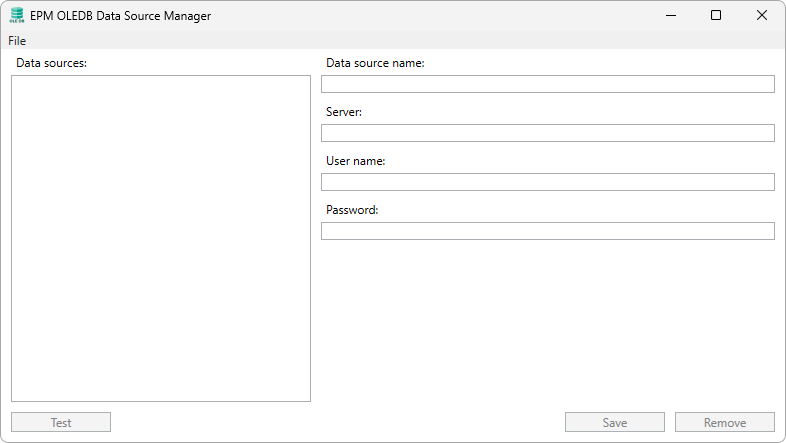Click into the Password field
The height and width of the screenshot is (443, 786).
click(x=548, y=232)
